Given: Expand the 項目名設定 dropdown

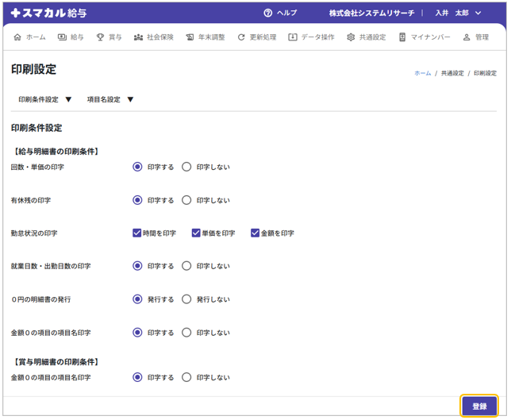Looking at the screenshot, I should point(110,100).
